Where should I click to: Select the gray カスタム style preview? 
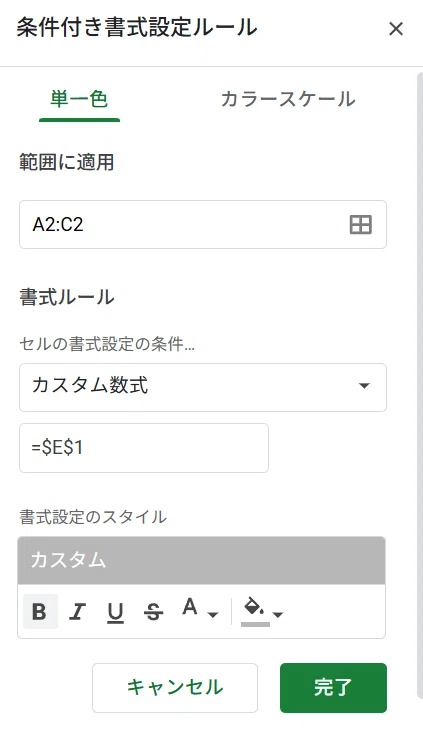point(201,561)
